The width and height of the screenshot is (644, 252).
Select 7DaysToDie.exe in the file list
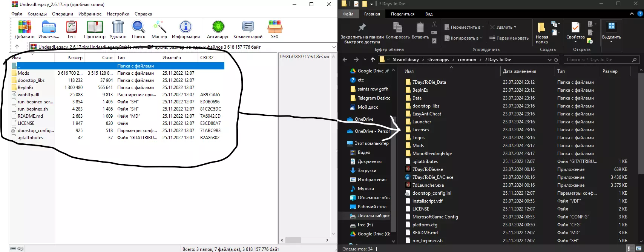pos(428,169)
